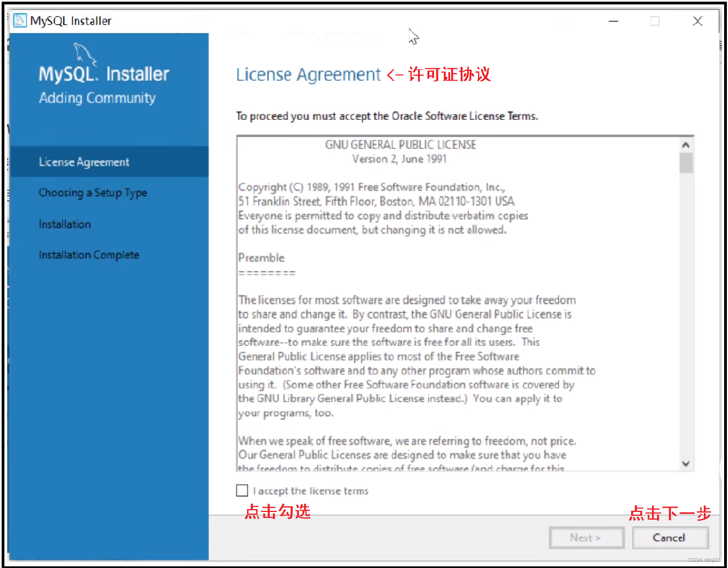Click the "51 Franklin Street" address line

coord(376,201)
